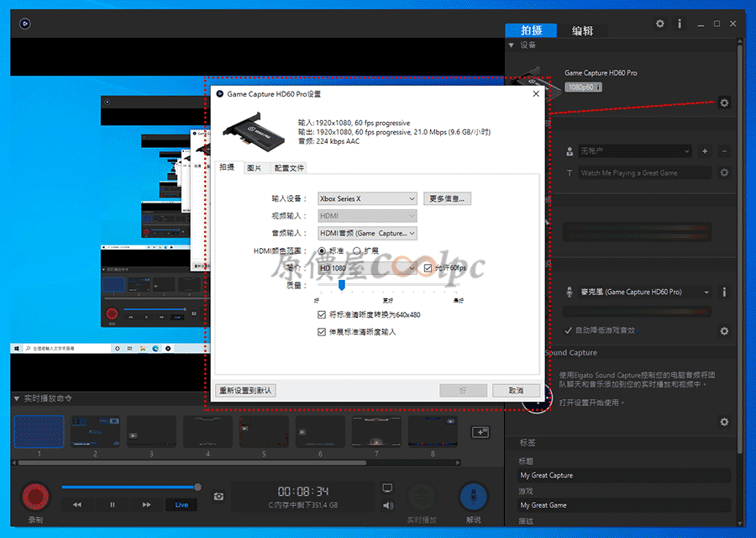756x538 pixels.
Task: Select the extended HDMI color range radio
Action: pos(357,251)
